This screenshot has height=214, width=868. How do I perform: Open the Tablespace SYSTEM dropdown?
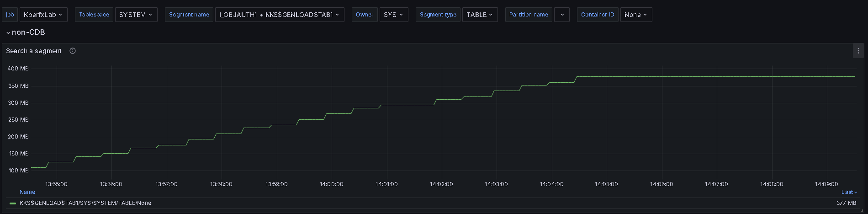coord(136,15)
